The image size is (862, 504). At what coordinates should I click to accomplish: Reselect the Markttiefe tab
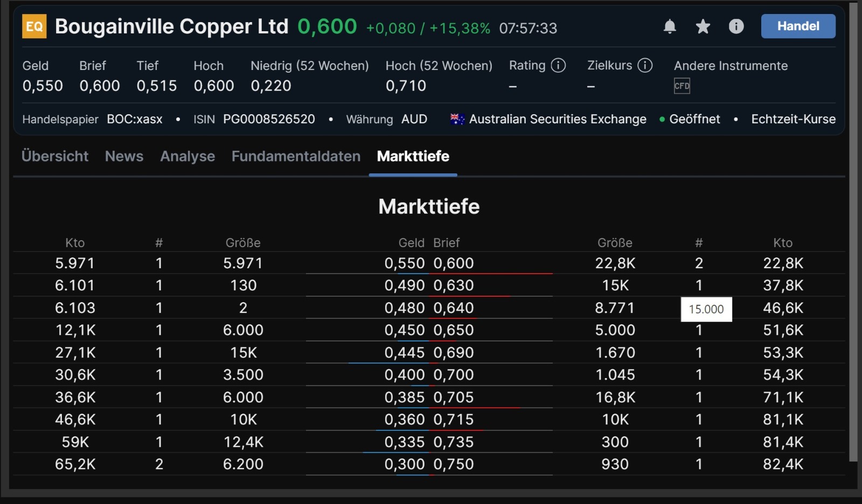[x=413, y=157]
